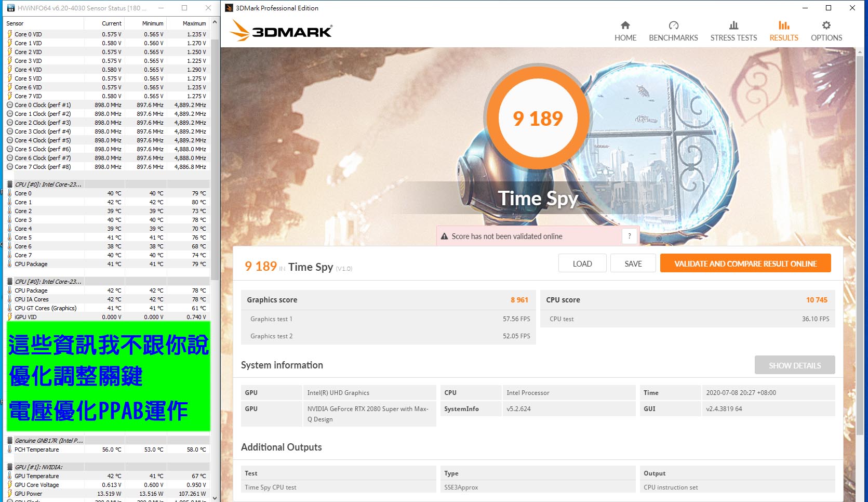Click the thermometer icon of CPU GT Cores row
The height and width of the screenshot is (502, 868).
[10, 308]
